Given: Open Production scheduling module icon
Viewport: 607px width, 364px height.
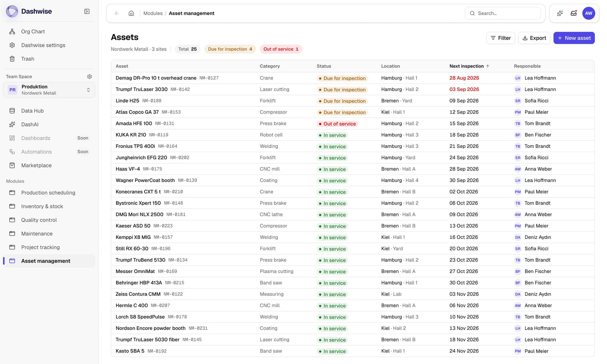Looking at the screenshot, I should coord(12,193).
